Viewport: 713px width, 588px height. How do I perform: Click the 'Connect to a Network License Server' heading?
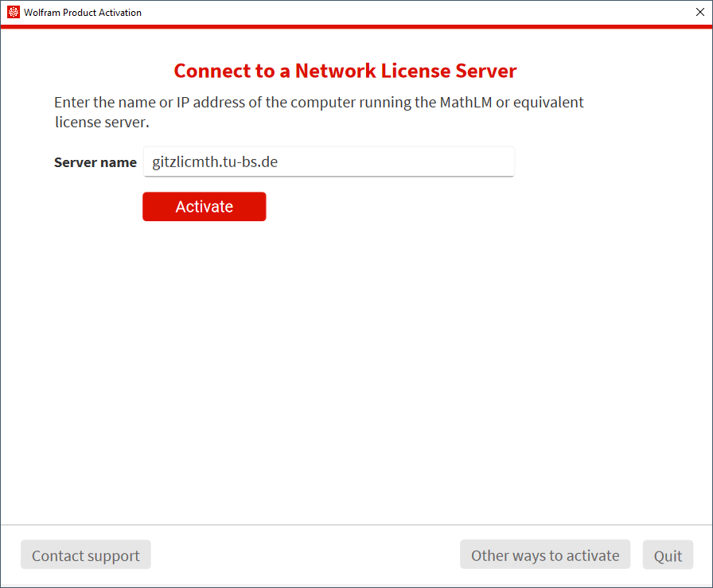tap(345, 71)
